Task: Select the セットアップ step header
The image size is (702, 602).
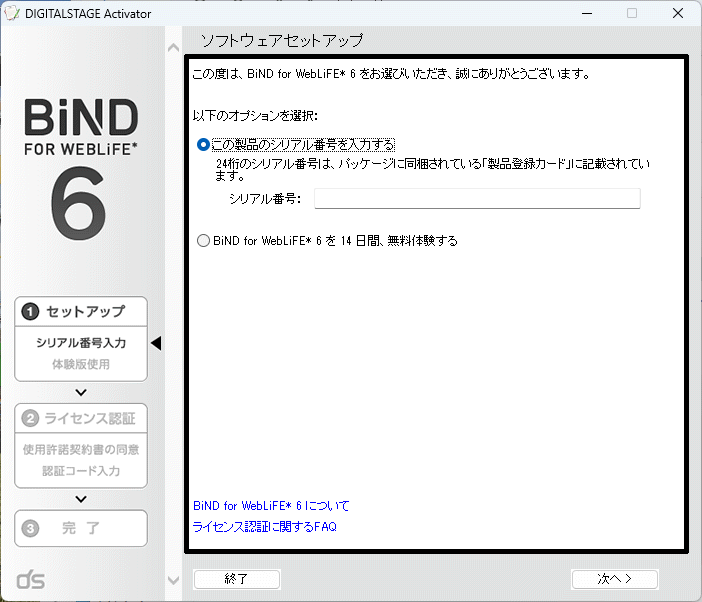Action: [x=81, y=312]
